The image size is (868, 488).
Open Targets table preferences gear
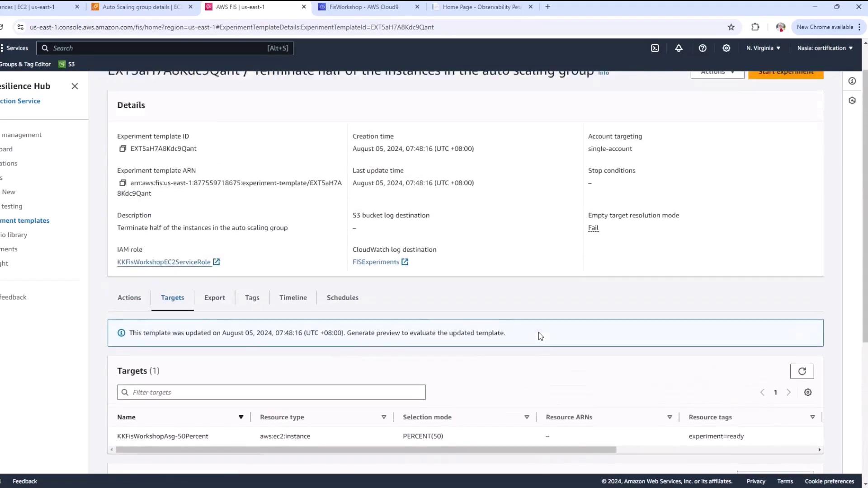(807, 393)
